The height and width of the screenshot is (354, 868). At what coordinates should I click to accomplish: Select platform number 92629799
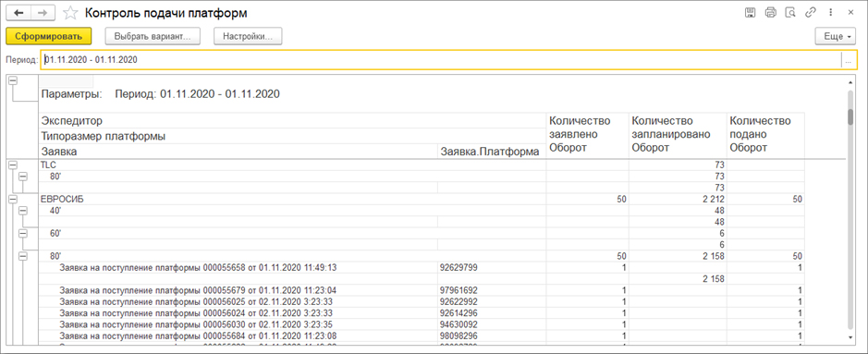pos(458,268)
